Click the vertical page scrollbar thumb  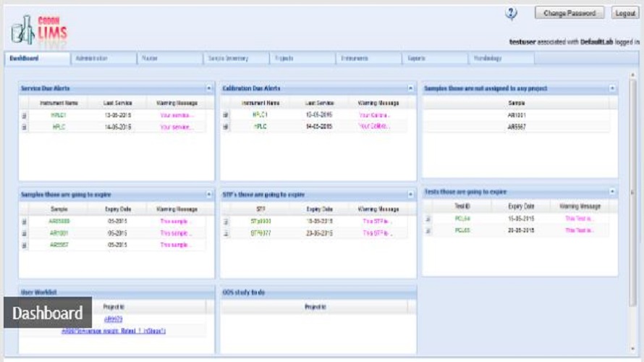[632, 193]
